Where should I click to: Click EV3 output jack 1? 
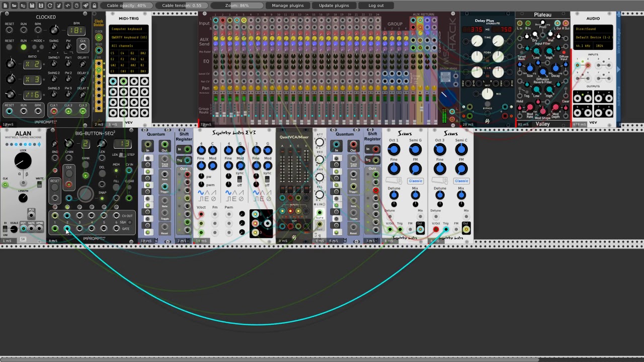click(256, 215)
